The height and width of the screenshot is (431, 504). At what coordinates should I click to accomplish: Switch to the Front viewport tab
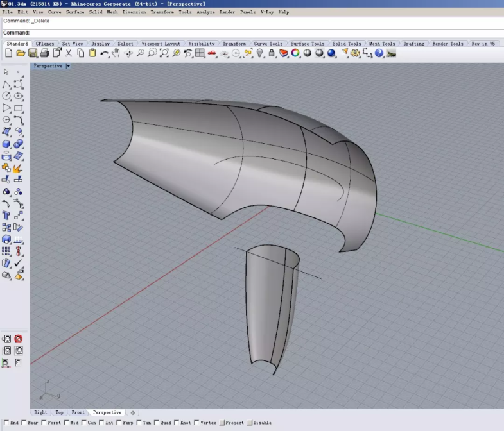click(x=78, y=412)
